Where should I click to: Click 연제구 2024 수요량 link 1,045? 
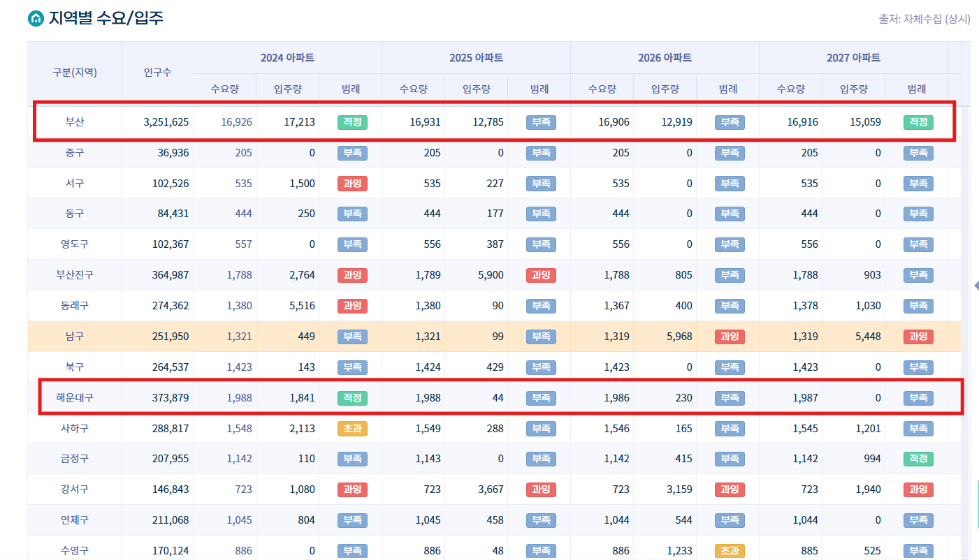point(240,520)
